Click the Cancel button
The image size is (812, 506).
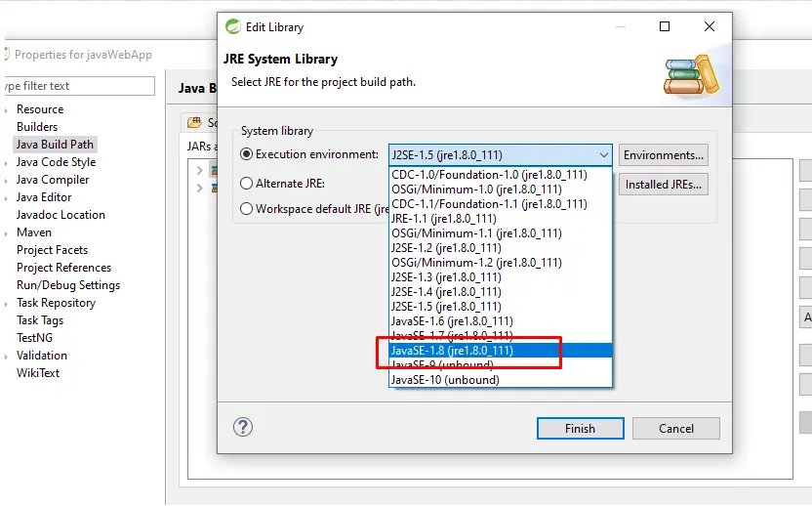pyautogui.click(x=675, y=428)
